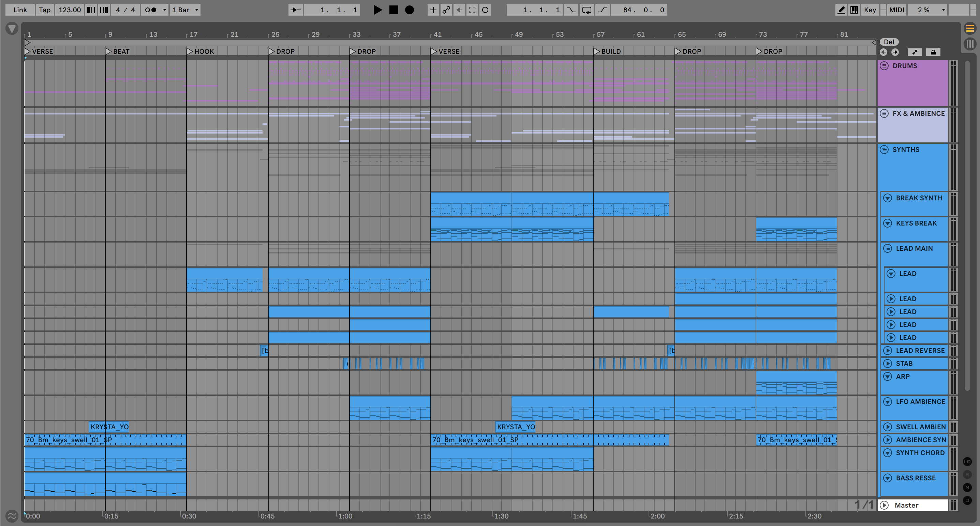Show Returns with R button
This screenshot has width=980, height=526.
(x=967, y=474)
